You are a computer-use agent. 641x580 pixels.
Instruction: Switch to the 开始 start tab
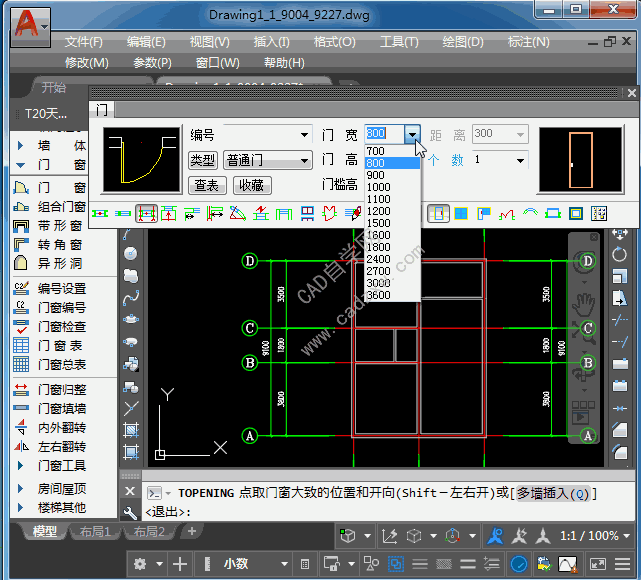tap(54, 87)
